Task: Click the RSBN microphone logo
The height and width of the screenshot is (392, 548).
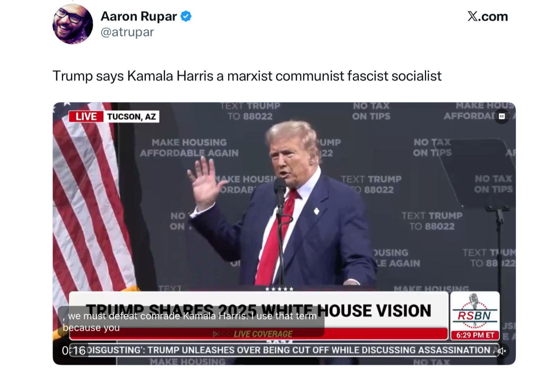Action: point(475,311)
